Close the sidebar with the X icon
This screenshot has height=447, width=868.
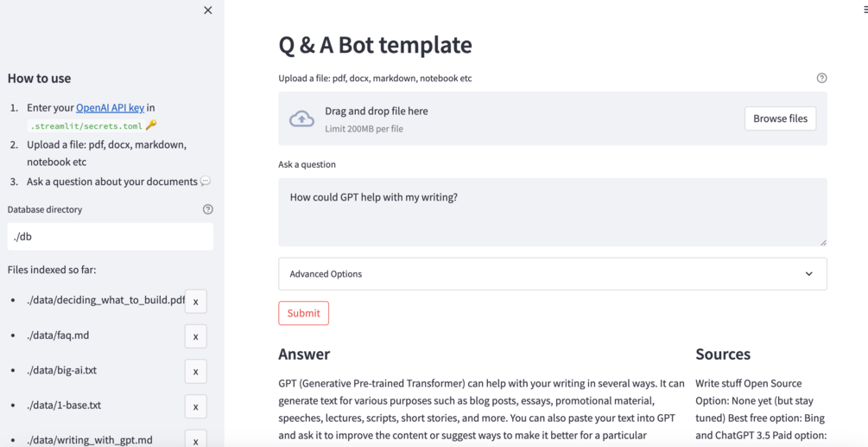[207, 10]
